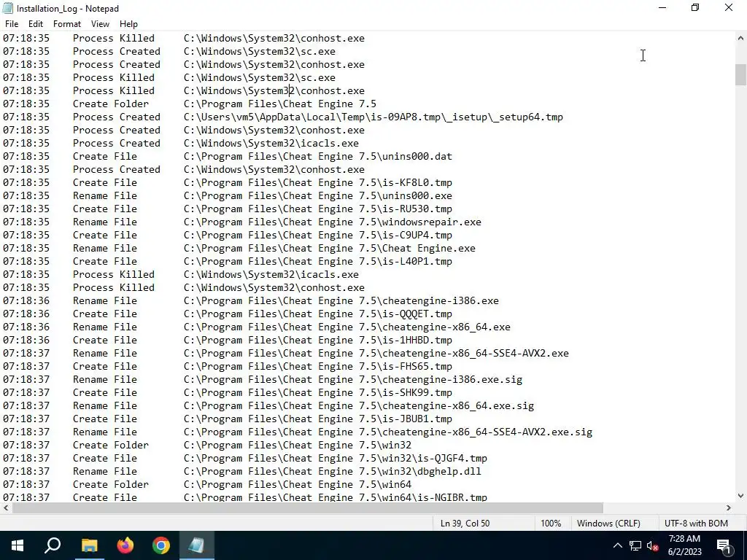
Task: Click 'unins000.exe' rename line
Action: pos(228,195)
